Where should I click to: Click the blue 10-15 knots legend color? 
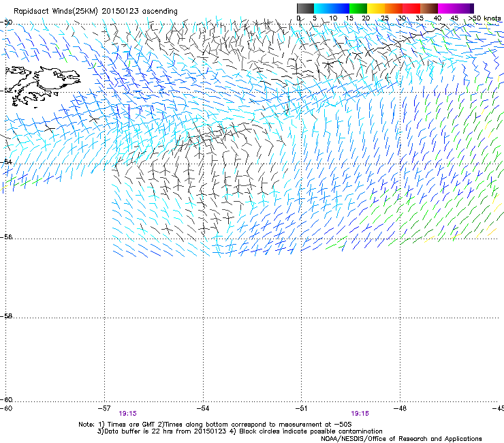click(x=341, y=8)
